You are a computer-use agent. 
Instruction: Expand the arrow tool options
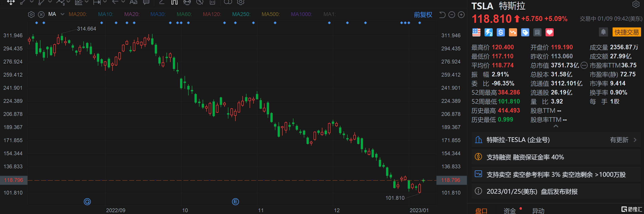123,2
